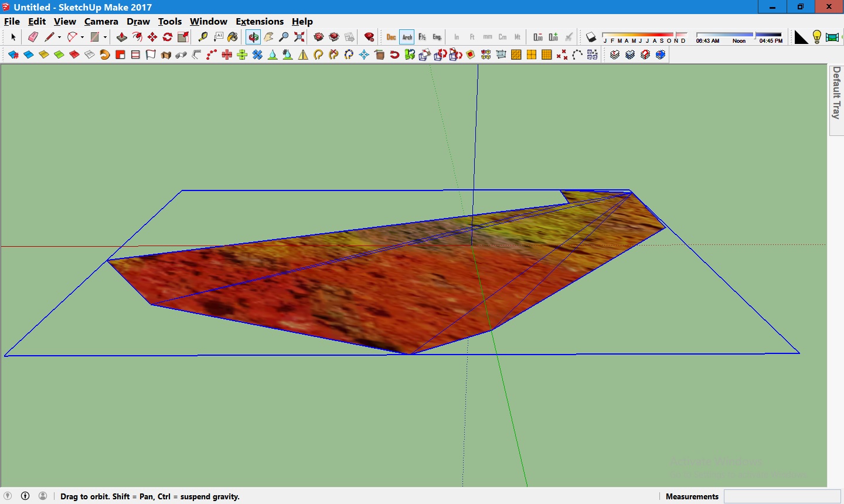The height and width of the screenshot is (504, 844).
Task: Toggle the shadows display icon
Action: 591,37
